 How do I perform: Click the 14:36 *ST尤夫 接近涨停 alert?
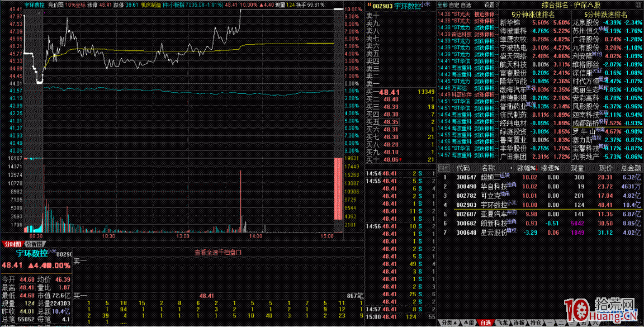(467, 14)
